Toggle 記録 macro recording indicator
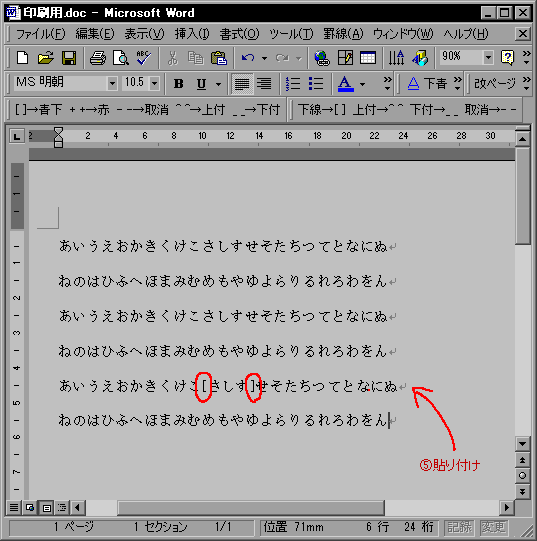 pos(459,527)
